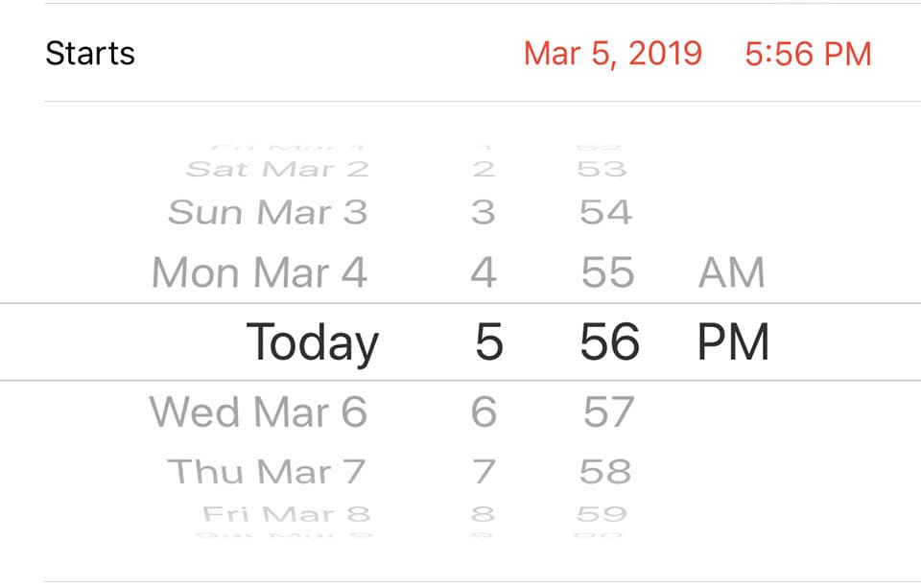Choose Wed Mar 6 in date wheel
The height and width of the screenshot is (588, 921).
258,412
